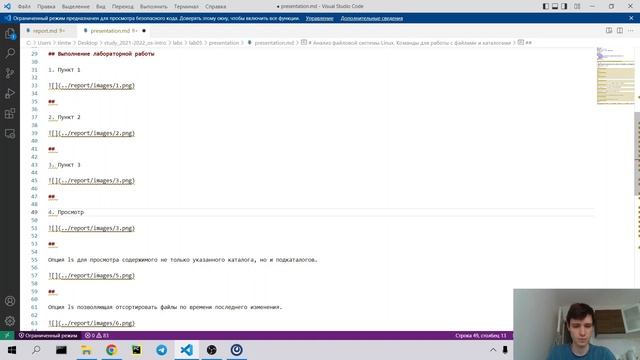Image resolution: width=640 pixels, height=360 pixels.
Task: Split the editor to the right
Action: coord(620,31)
